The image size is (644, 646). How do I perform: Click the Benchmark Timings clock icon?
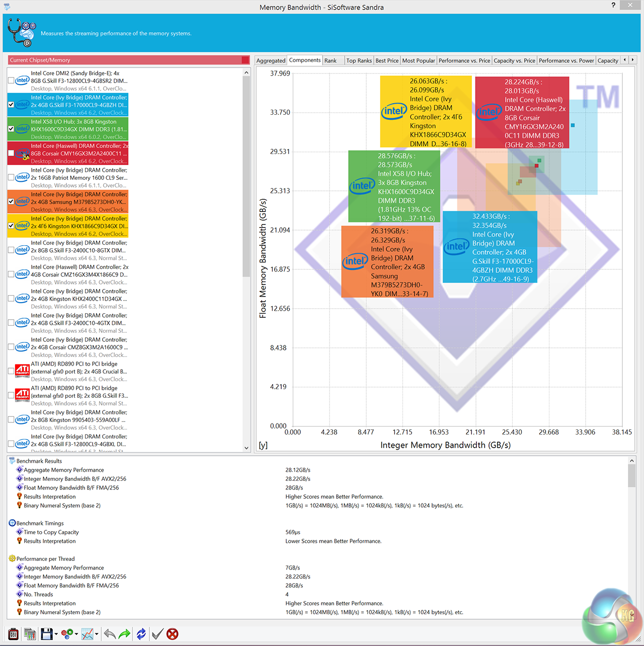point(12,523)
